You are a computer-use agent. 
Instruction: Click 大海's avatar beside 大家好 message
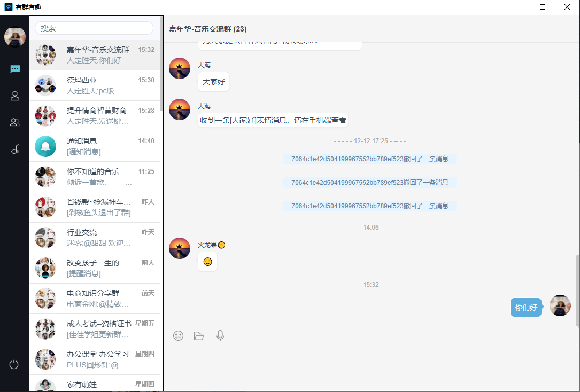180,68
